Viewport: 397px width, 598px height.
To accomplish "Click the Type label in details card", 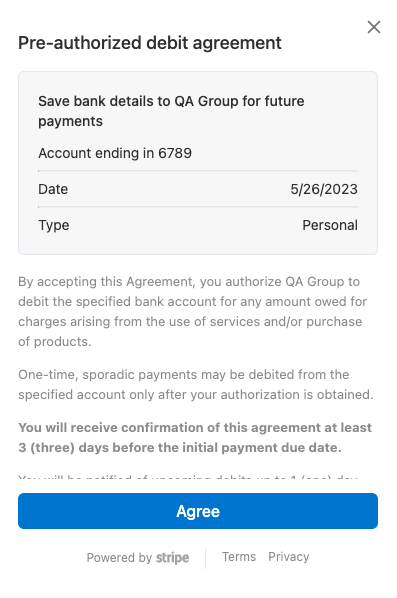I will pyautogui.click(x=54, y=225).
